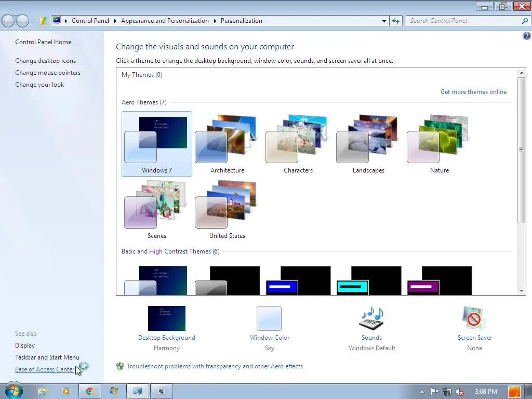
Task: Click themes list scroll up arrow
Action: (x=522, y=73)
